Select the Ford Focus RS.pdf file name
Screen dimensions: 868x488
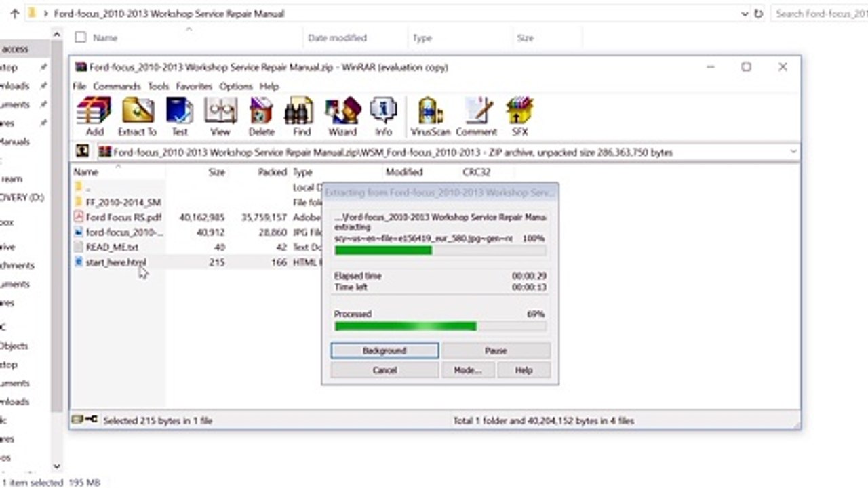coord(123,218)
